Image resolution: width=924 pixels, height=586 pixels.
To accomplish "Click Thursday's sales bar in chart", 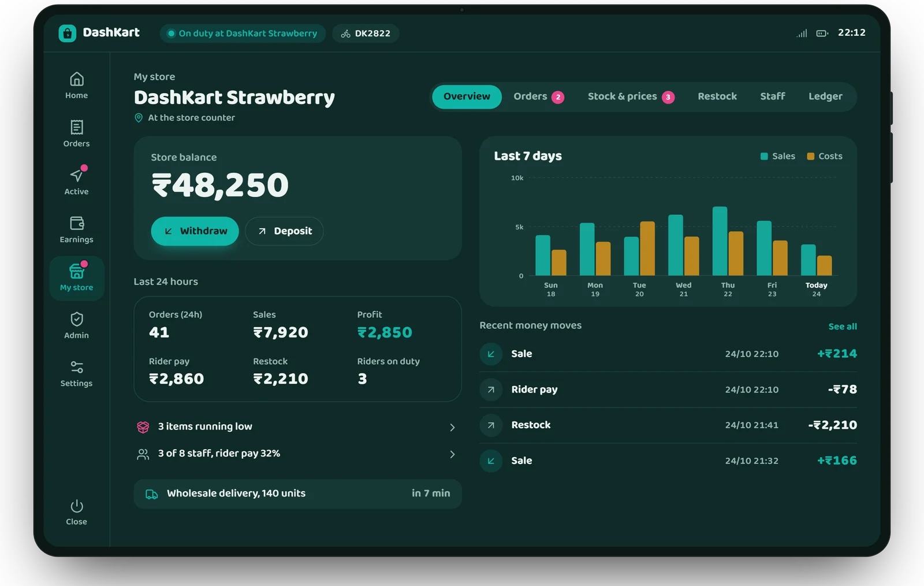I will [x=720, y=241].
